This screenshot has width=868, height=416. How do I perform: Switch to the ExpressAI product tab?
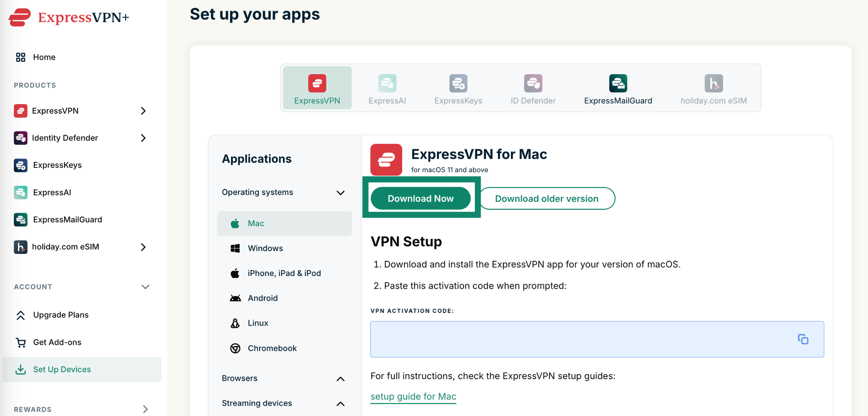387,89
